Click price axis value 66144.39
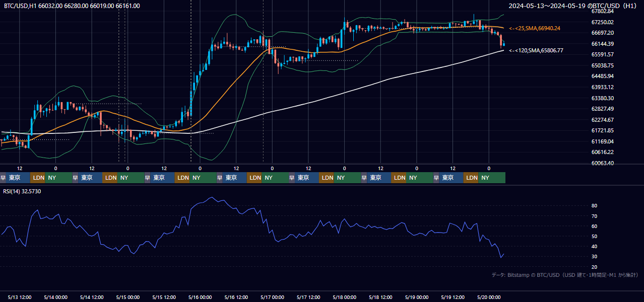The height and width of the screenshot is (302, 644). pos(602,44)
